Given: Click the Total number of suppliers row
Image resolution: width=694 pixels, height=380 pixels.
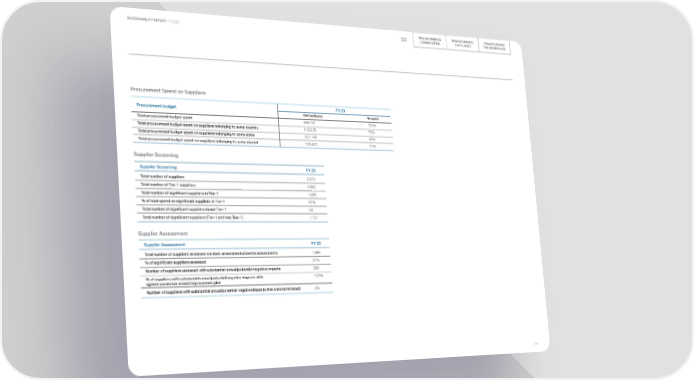Looking at the screenshot, I should [230, 178].
